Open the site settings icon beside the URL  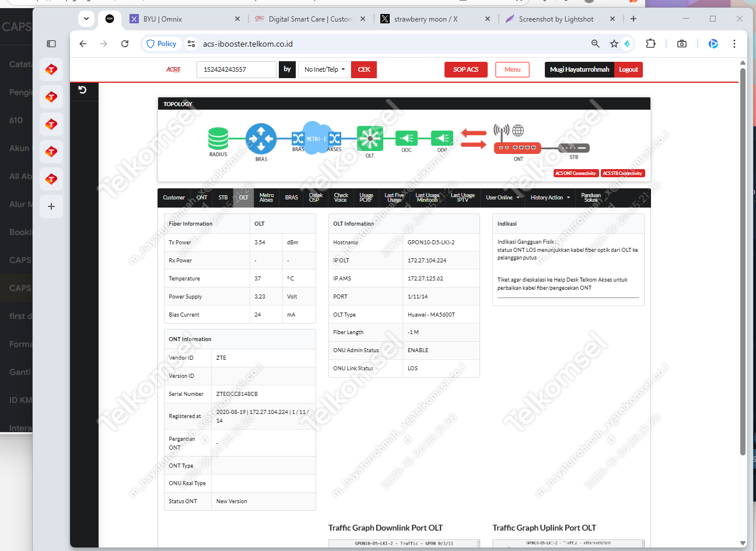pos(191,44)
